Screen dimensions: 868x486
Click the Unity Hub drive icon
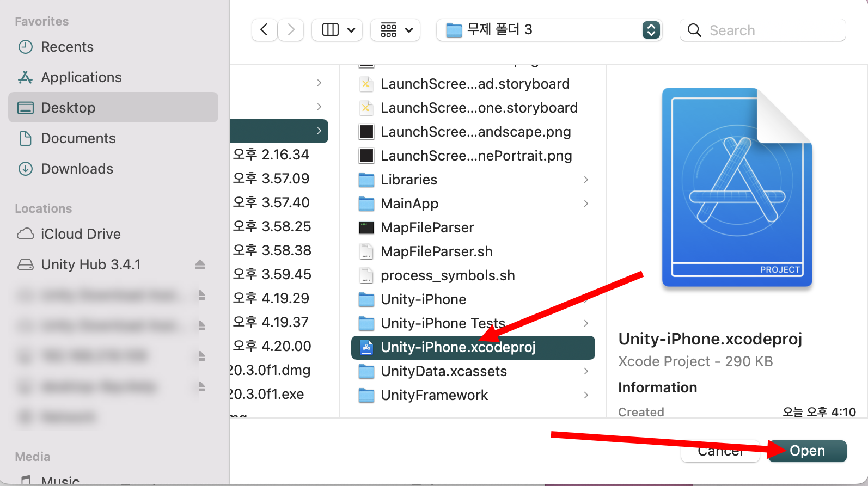(x=26, y=264)
